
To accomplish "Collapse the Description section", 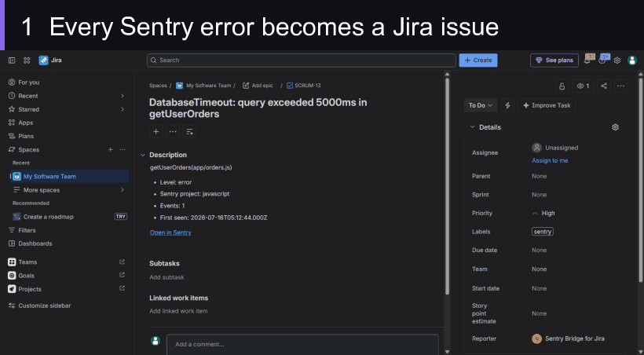I will click(x=142, y=155).
